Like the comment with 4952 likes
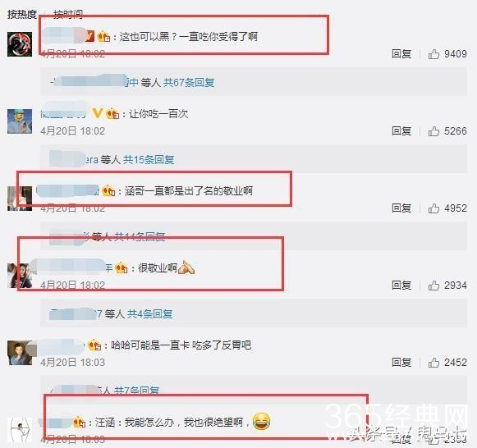 [433, 208]
